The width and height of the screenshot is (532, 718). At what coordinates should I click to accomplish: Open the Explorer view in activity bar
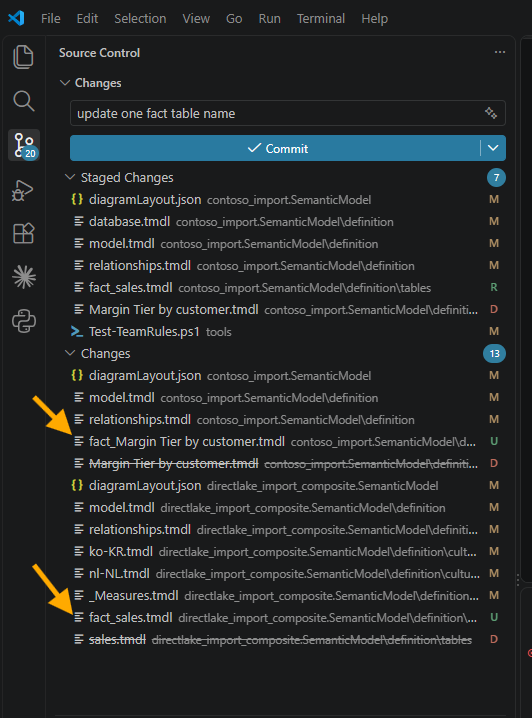23,57
